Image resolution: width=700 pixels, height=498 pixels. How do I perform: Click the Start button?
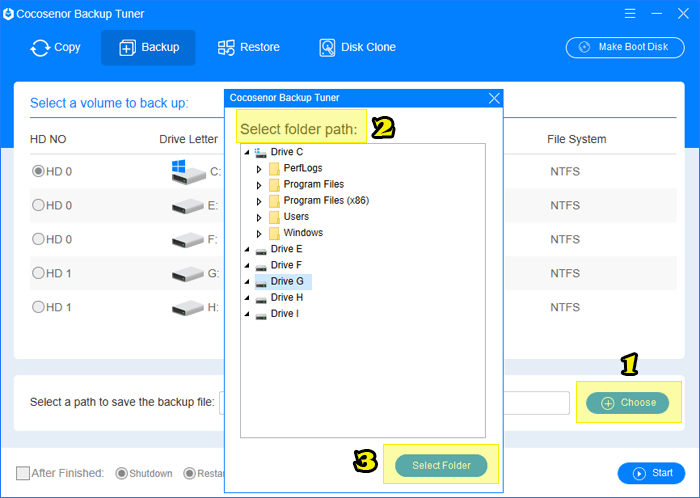coord(651,473)
